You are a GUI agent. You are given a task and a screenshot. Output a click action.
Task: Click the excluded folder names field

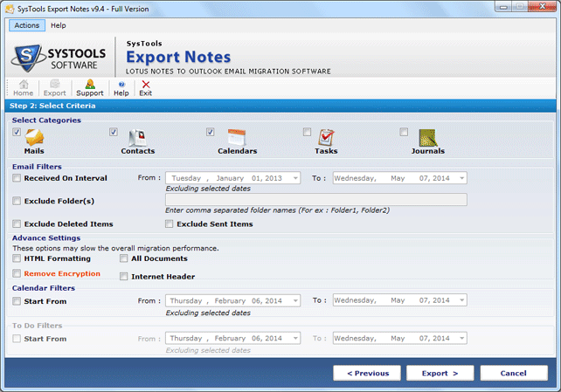(x=316, y=200)
